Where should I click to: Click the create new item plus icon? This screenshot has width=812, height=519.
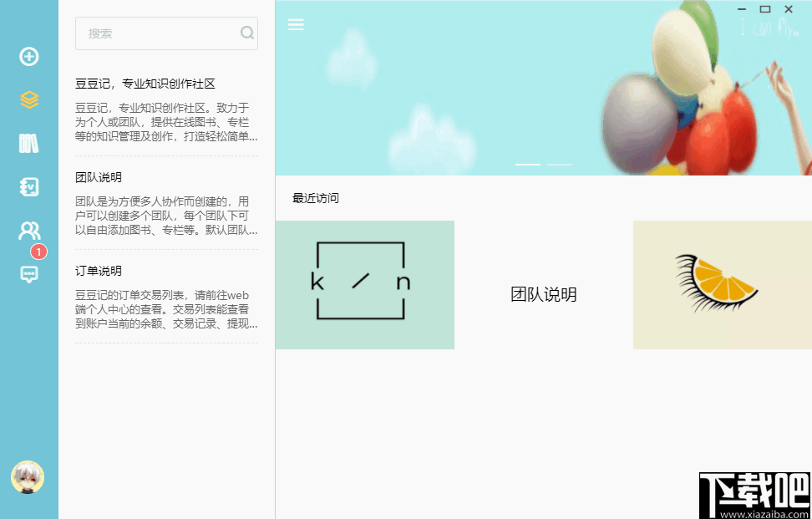click(29, 57)
